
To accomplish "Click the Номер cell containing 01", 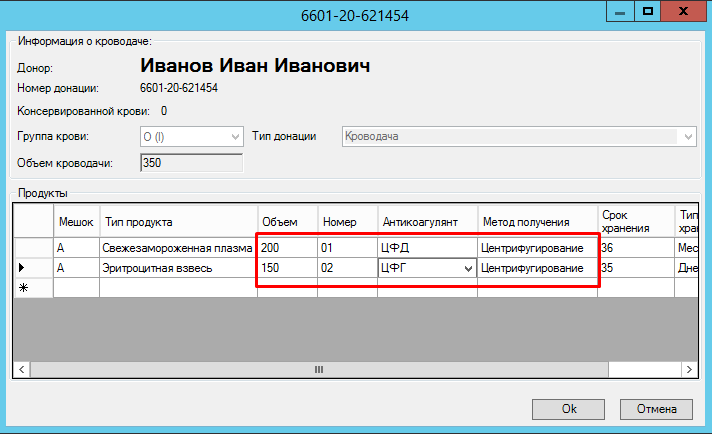I will tap(347, 247).
